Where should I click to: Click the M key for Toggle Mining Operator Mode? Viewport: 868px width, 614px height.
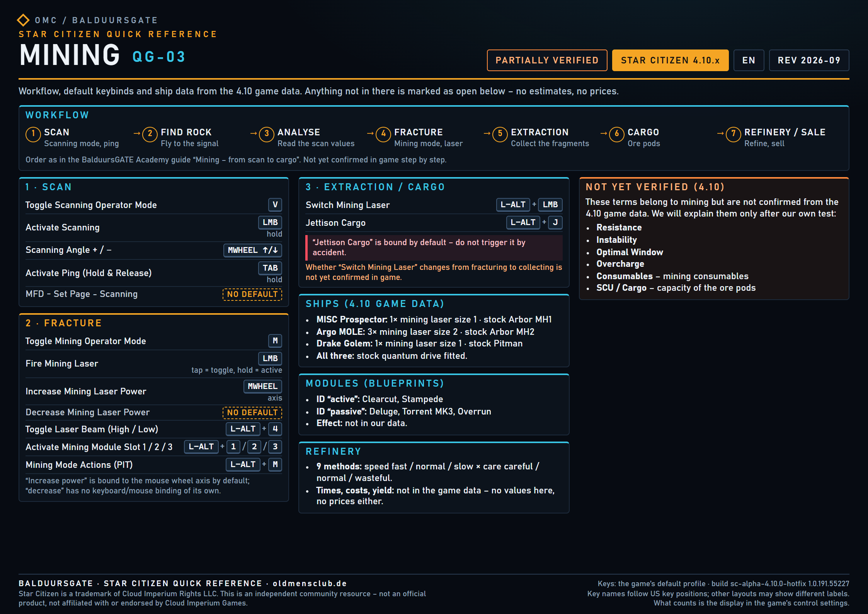tap(275, 341)
